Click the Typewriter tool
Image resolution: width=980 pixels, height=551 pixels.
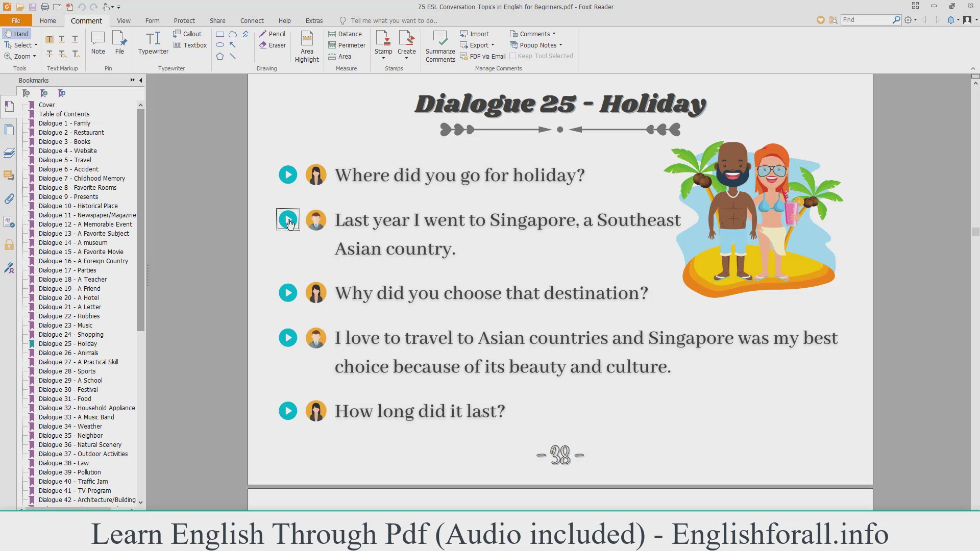(x=153, y=43)
